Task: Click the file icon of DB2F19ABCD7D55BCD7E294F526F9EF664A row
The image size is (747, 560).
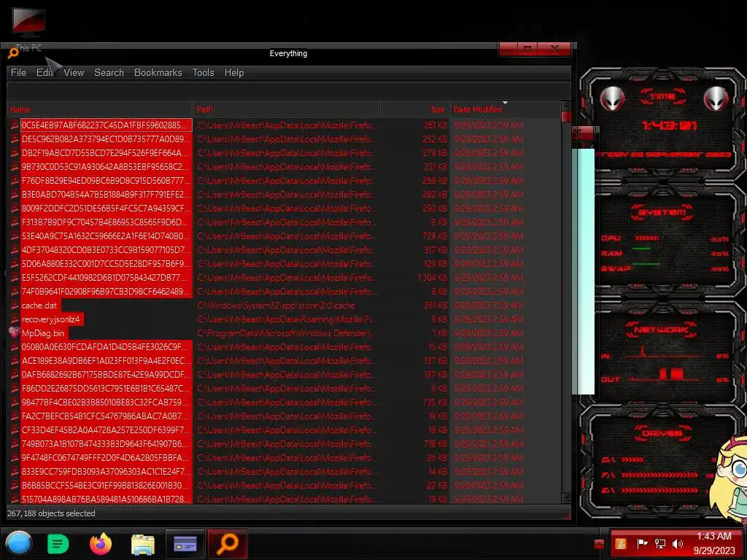Action: point(15,153)
